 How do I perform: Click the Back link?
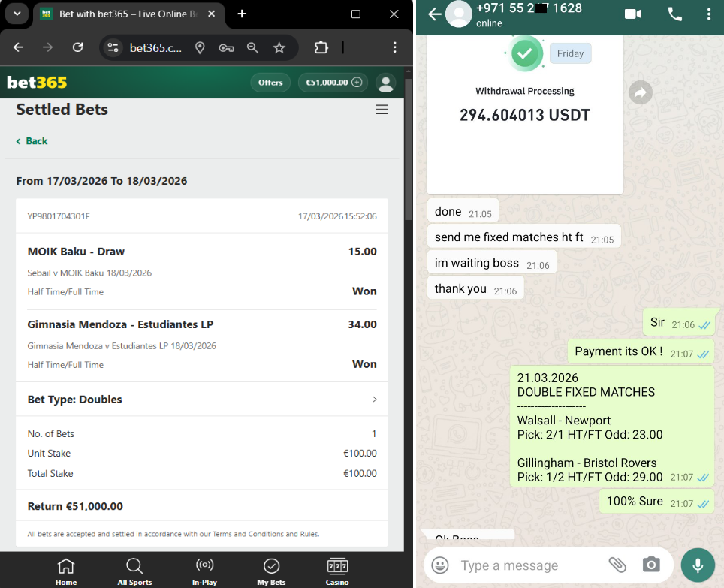click(x=32, y=141)
